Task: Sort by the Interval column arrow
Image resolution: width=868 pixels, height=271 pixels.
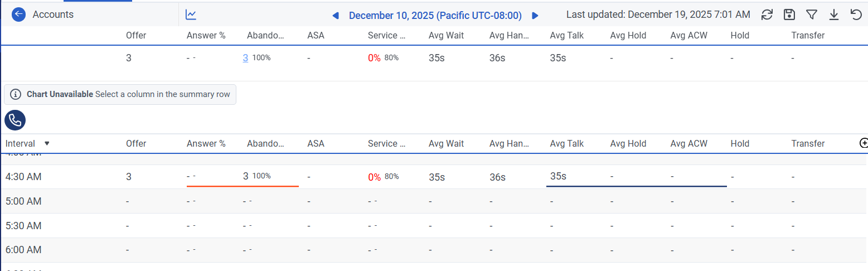Action: [x=47, y=143]
